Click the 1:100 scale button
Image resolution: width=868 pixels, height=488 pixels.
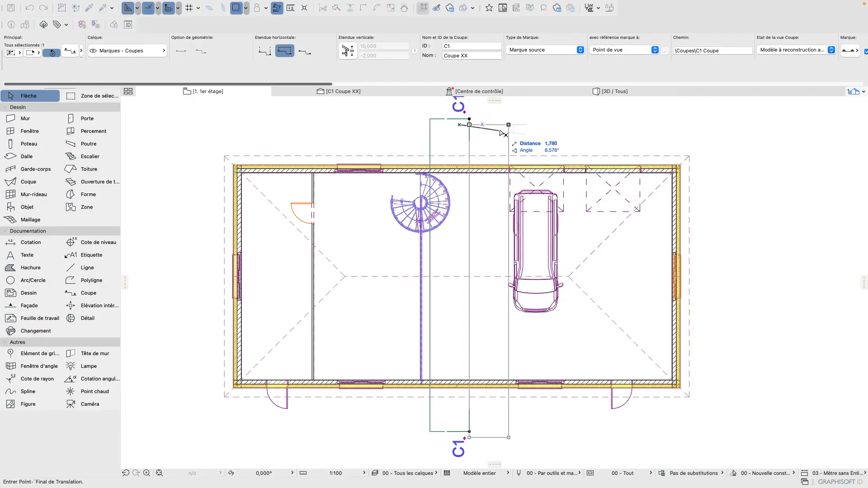[x=335, y=473]
